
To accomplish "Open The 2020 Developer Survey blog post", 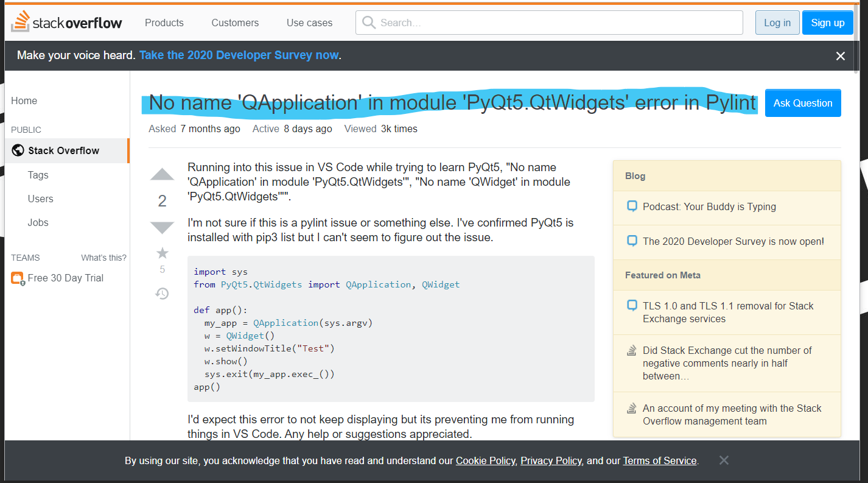I will 733,241.
